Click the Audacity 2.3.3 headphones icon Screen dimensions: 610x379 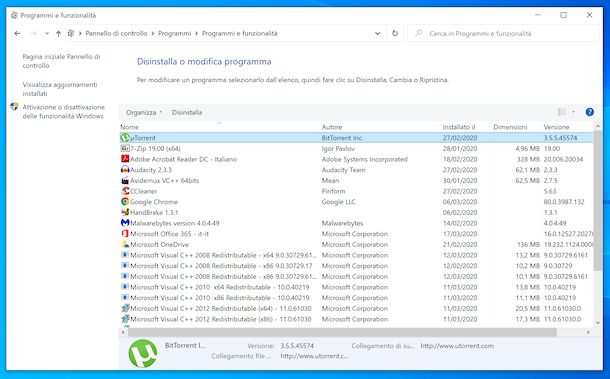click(125, 170)
